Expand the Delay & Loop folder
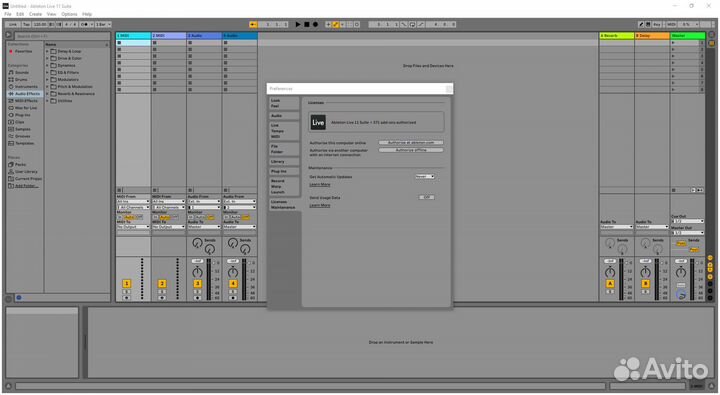Image resolution: width=720 pixels, height=395 pixels. (47, 51)
